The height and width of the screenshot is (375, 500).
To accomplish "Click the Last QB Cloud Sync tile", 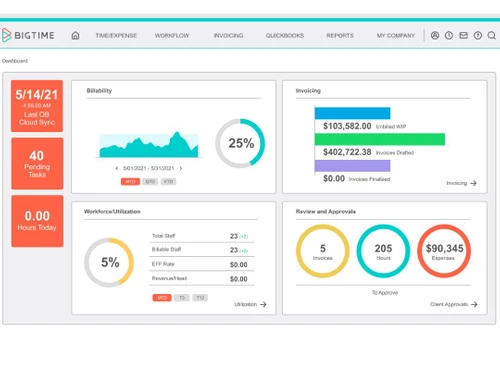I will [37, 106].
